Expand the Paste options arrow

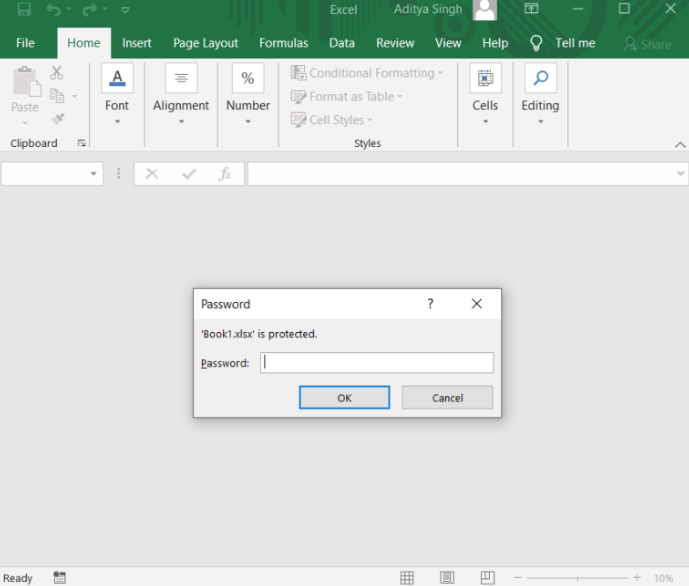pos(25,123)
